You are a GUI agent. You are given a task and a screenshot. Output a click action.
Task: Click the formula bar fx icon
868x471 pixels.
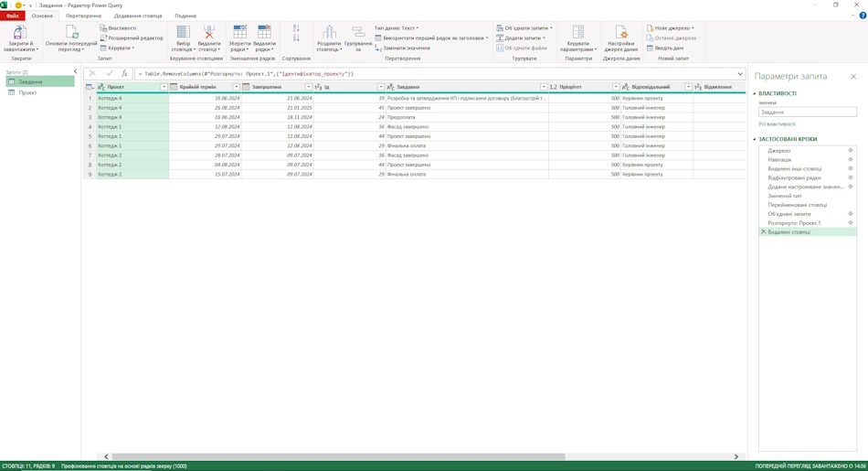pos(124,73)
